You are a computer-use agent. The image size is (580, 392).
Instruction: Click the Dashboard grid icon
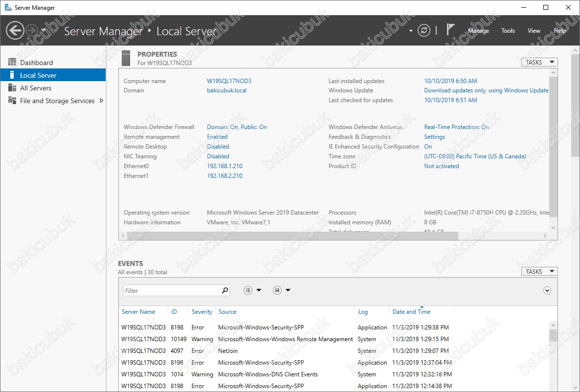coord(12,62)
